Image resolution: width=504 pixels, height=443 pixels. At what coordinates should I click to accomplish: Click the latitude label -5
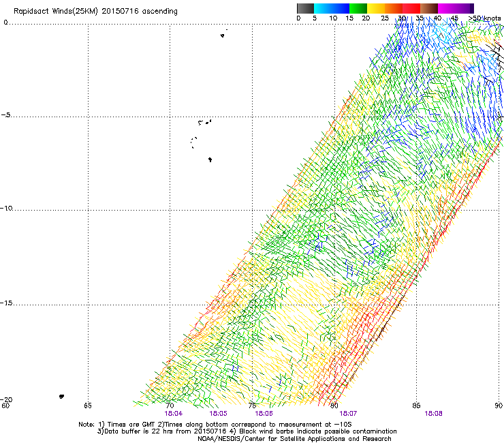(x=5, y=115)
